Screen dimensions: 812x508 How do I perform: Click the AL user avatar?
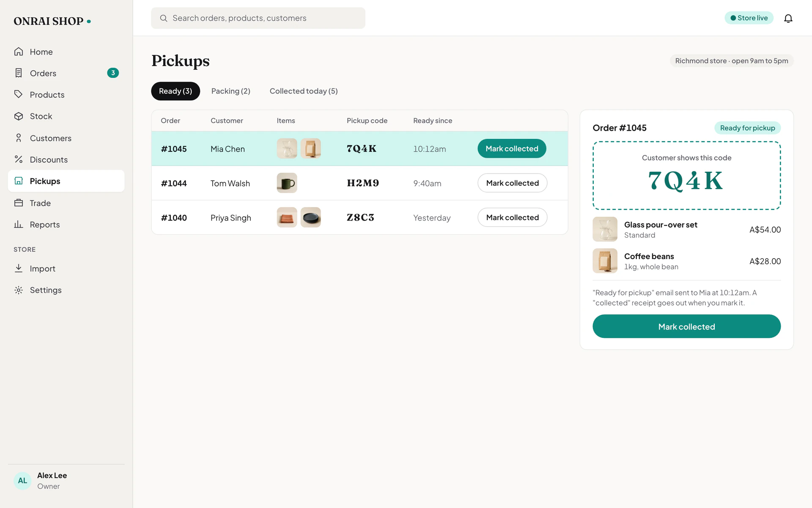(22, 481)
